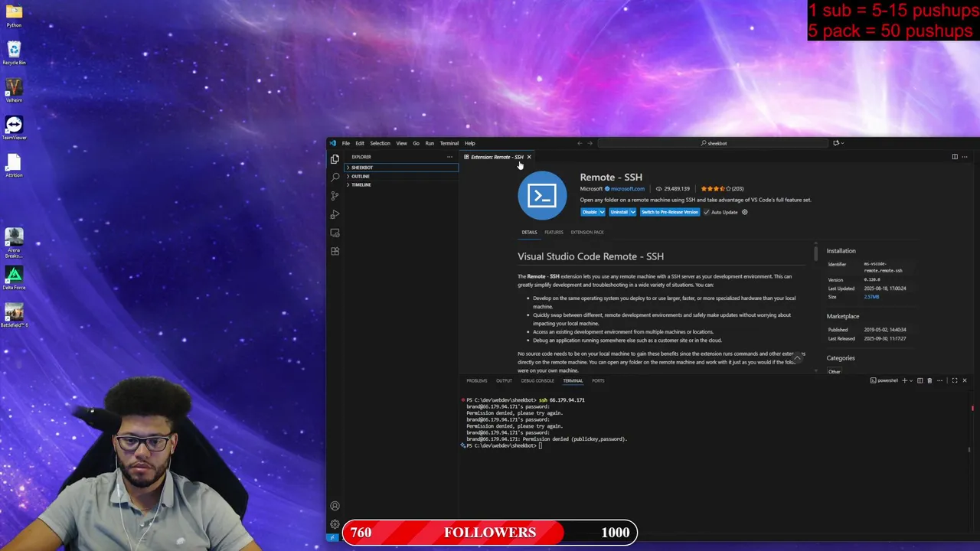Open the Edit menu
This screenshot has width=980, height=551.
tap(360, 143)
